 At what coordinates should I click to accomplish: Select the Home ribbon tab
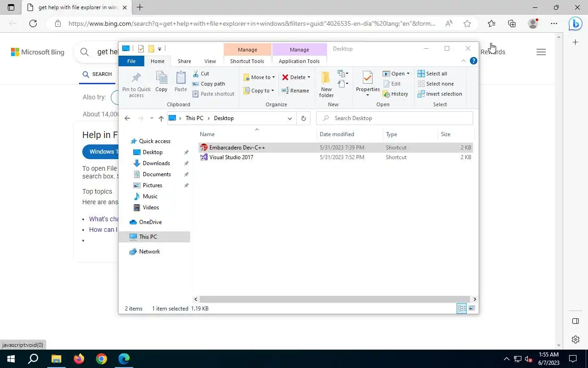[x=157, y=61]
